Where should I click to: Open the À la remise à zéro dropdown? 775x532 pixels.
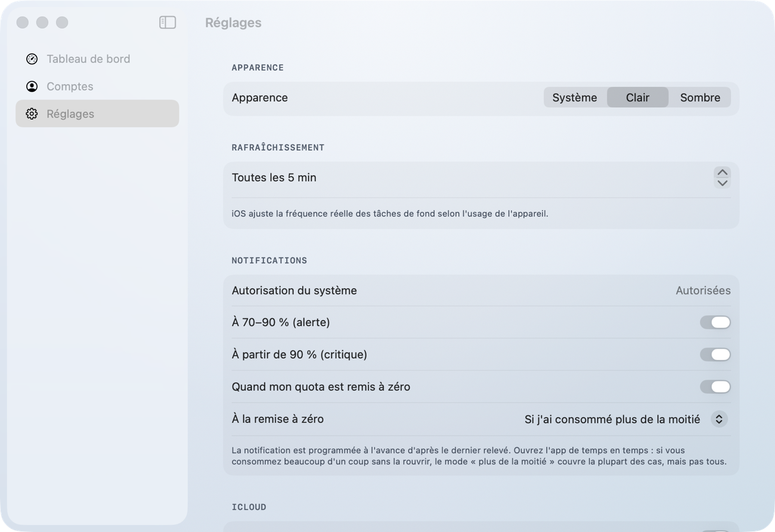coord(627,419)
